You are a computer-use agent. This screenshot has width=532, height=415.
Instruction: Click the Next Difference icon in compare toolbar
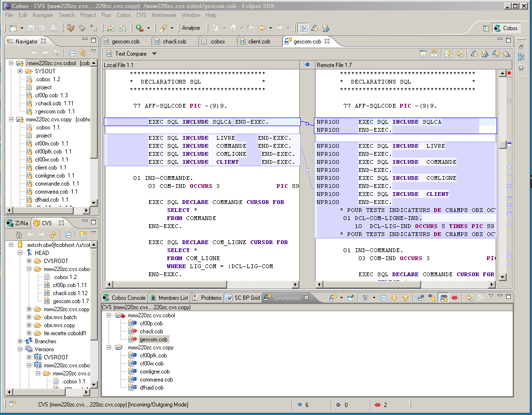[474, 54]
